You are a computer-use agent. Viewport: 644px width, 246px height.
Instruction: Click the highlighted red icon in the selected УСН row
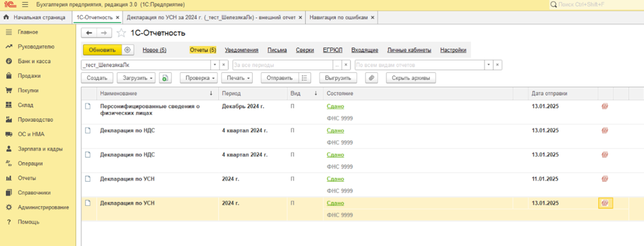click(605, 203)
